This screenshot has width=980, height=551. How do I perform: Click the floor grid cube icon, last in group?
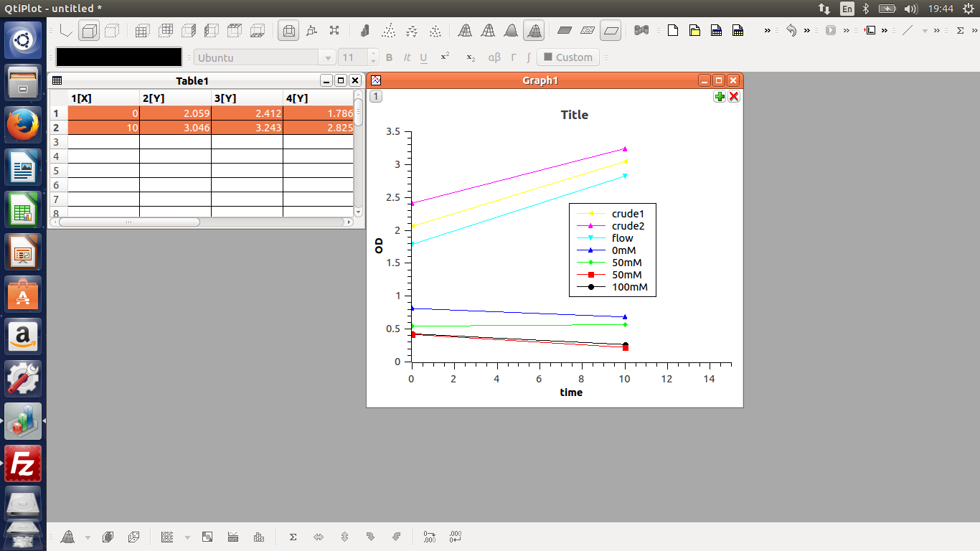tap(258, 31)
